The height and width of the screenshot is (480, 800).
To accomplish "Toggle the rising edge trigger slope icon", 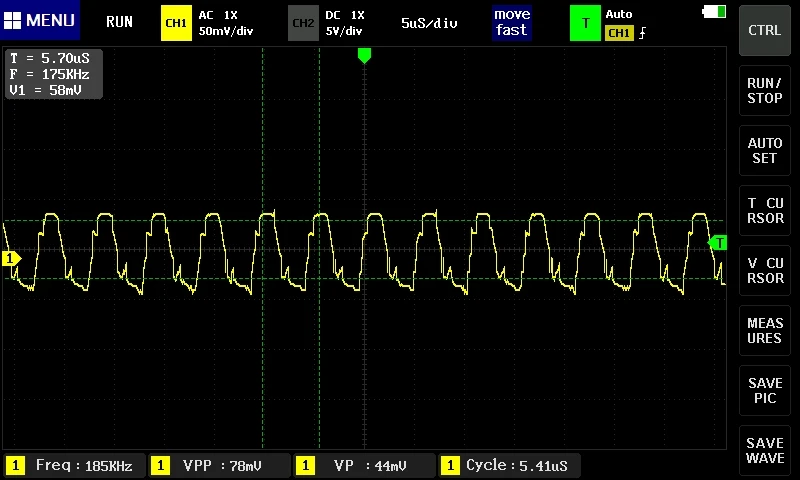I will pos(642,33).
